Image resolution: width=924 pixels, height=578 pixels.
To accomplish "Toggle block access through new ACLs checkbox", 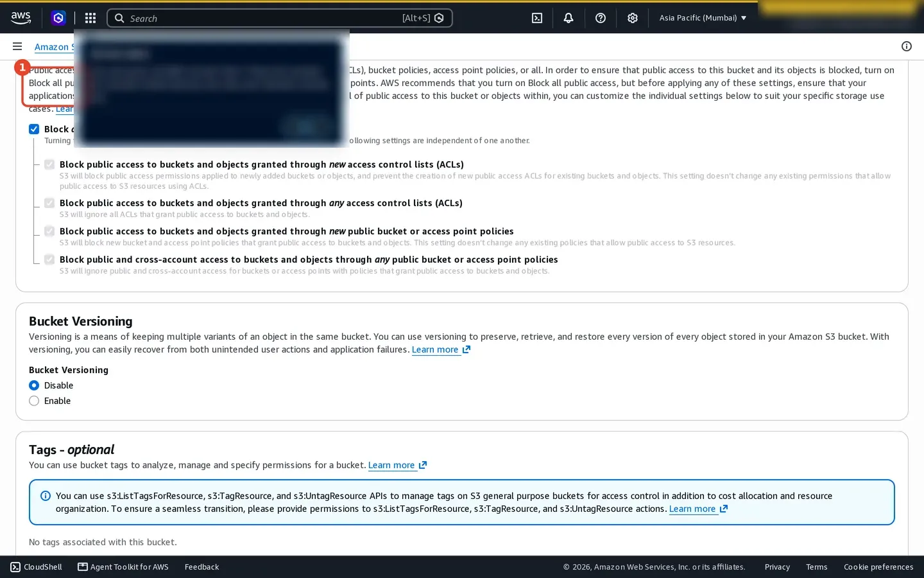I will point(49,164).
